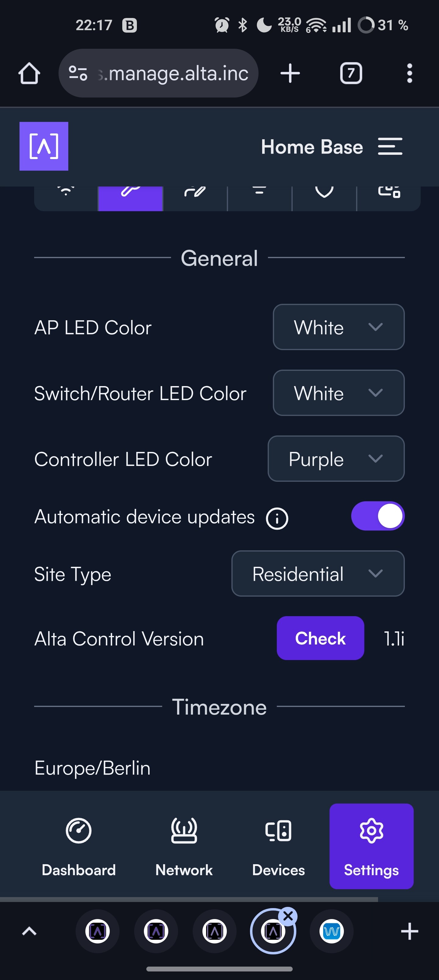Open the AP LED Color dropdown
Screen dimensions: 439x980
[x=338, y=327]
